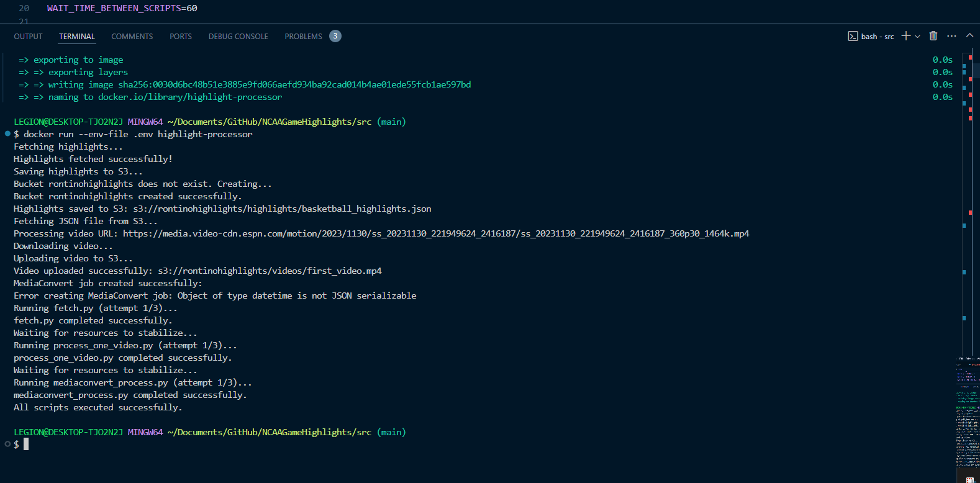This screenshot has width=980, height=483.
Task: Click 'exporting to image' line
Action: (71, 60)
